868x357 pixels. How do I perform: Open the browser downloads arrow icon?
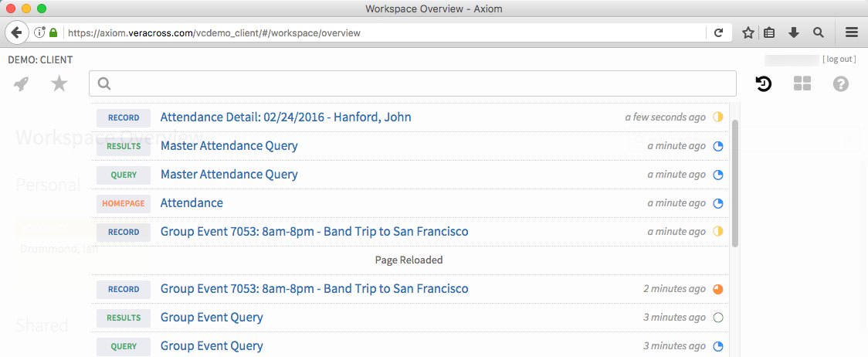793,33
